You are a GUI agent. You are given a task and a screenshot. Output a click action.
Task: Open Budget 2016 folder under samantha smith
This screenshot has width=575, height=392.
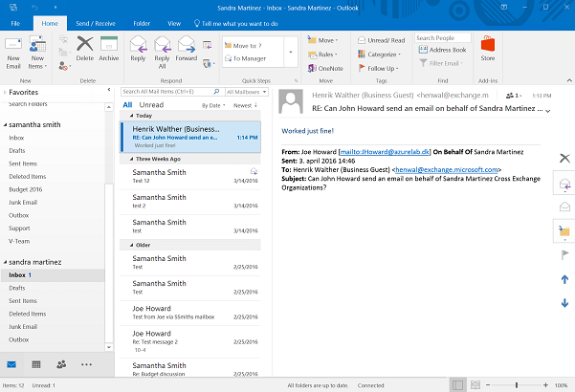coord(26,189)
